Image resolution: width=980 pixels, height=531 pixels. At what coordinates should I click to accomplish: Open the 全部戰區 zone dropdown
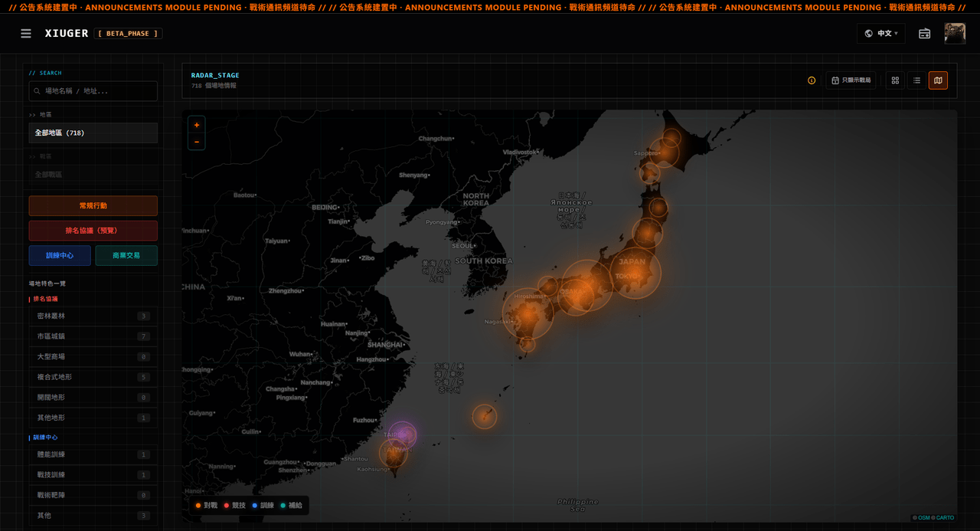93,175
